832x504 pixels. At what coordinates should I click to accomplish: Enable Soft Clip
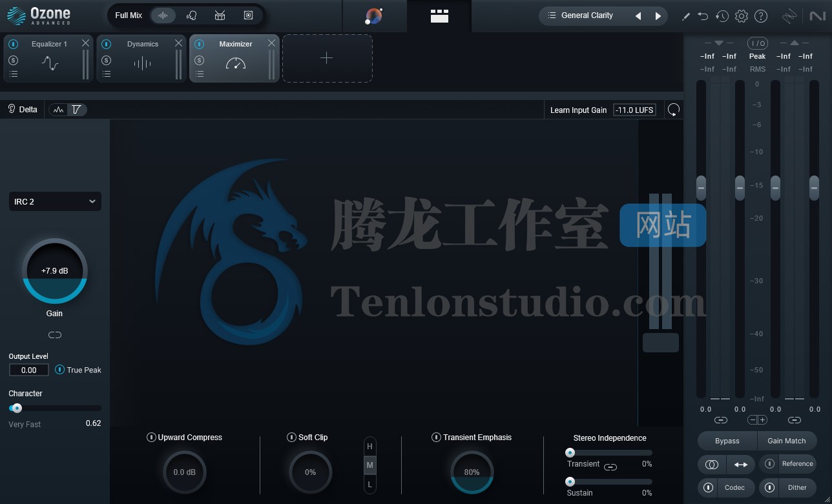click(292, 438)
